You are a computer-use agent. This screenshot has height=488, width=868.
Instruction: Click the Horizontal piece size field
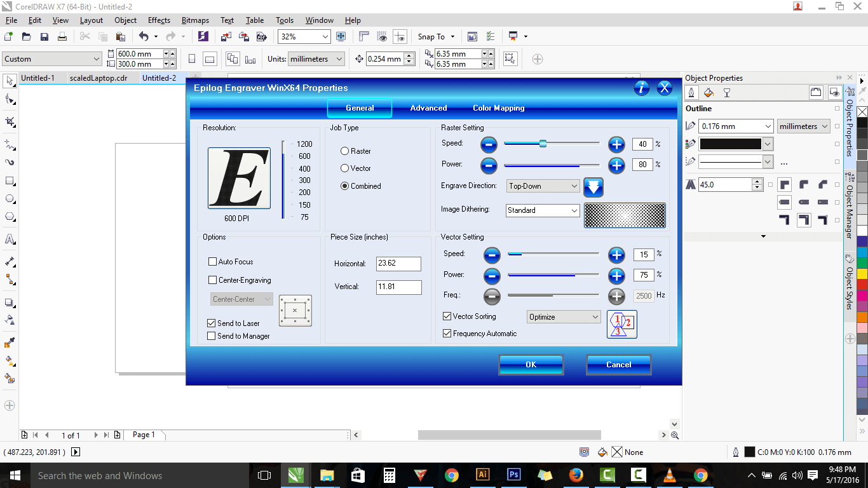point(399,264)
